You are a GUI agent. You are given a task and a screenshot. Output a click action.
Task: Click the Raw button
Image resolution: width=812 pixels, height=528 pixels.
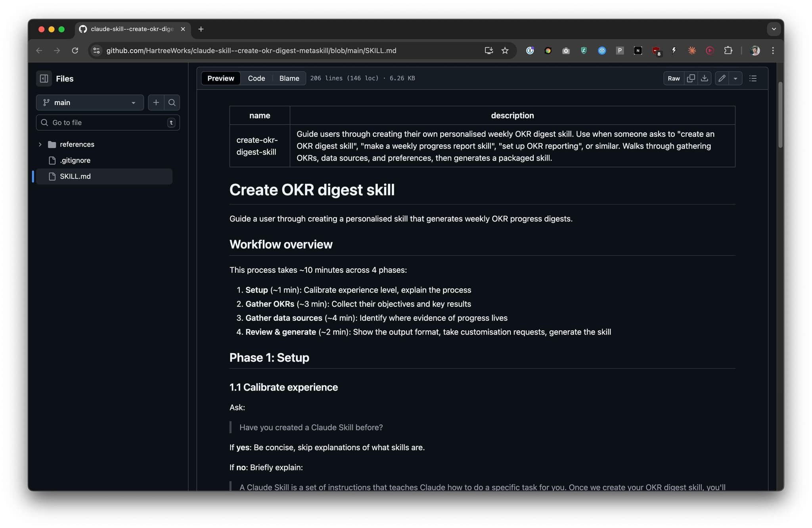(673, 78)
